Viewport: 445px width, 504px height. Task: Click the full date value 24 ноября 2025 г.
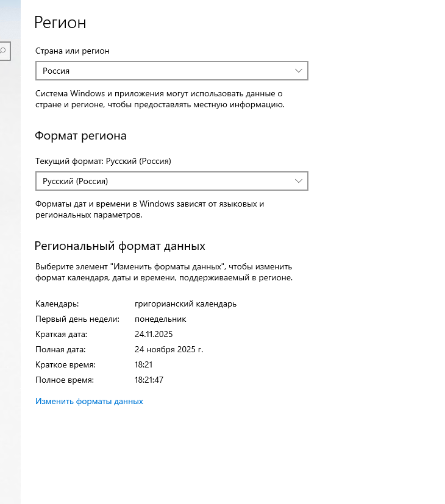tap(169, 349)
